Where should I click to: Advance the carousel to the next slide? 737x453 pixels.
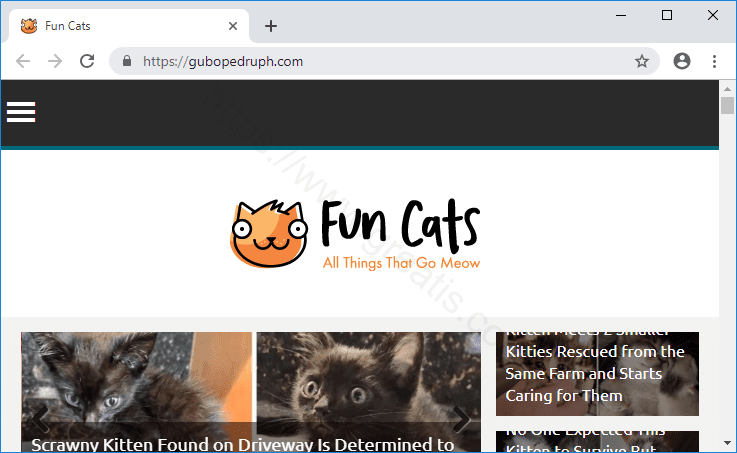pyautogui.click(x=462, y=417)
